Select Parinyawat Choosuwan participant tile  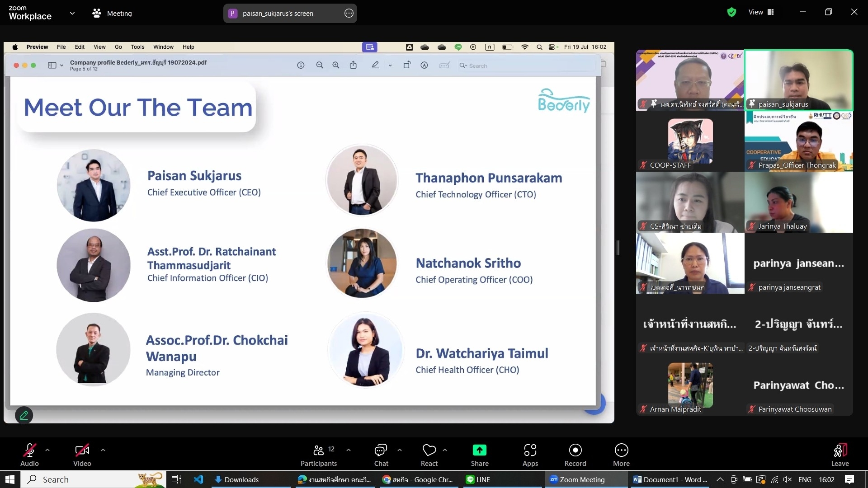(x=799, y=385)
